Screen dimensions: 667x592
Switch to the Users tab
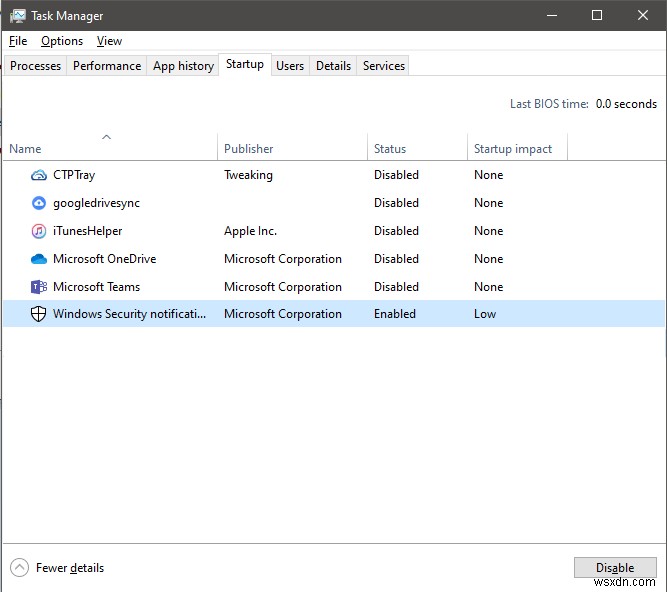290,66
